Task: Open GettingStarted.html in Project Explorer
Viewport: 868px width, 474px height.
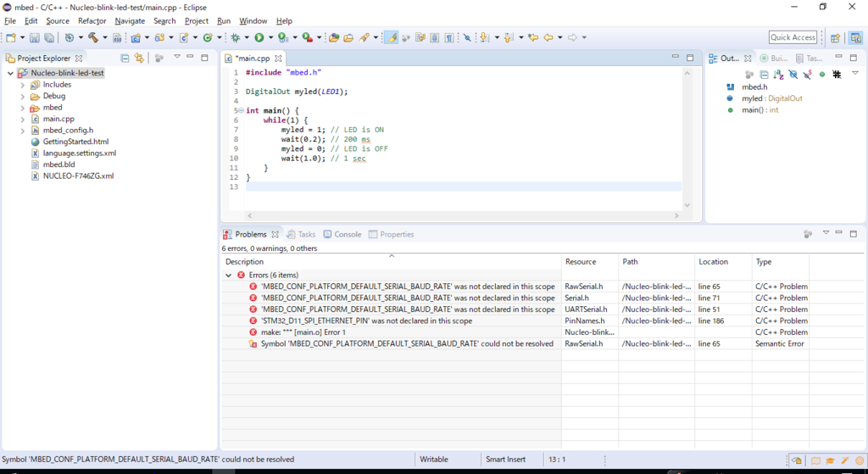Action: click(75, 142)
